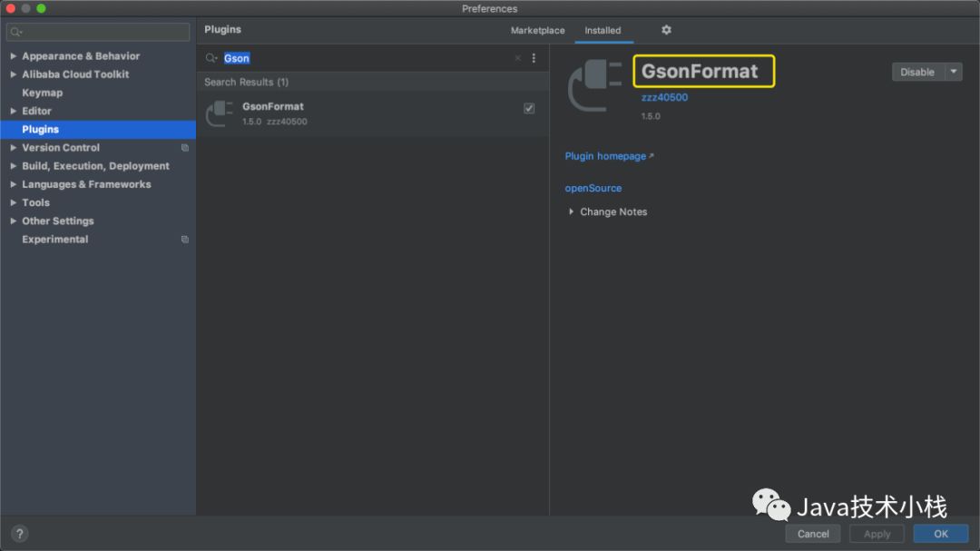Screen dimensions: 980x551
Task: Disable the GsonFormat plugin
Action: tap(917, 72)
